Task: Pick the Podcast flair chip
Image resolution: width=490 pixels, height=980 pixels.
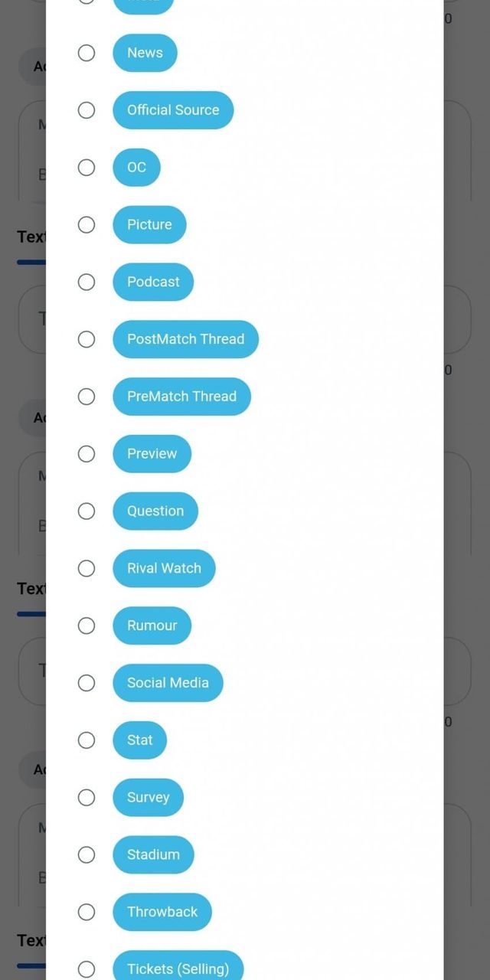Action: [153, 282]
